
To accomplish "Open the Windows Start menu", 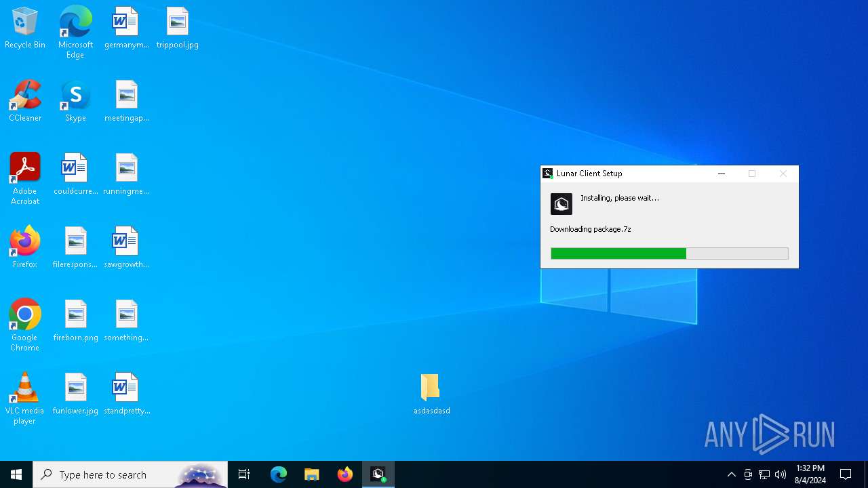I will coord(16,474).
